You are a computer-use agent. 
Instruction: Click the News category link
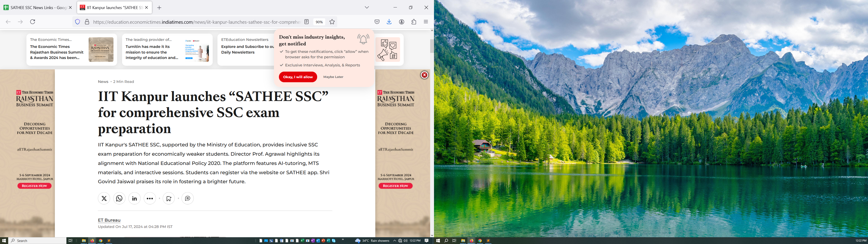click(x=103, y=82)
